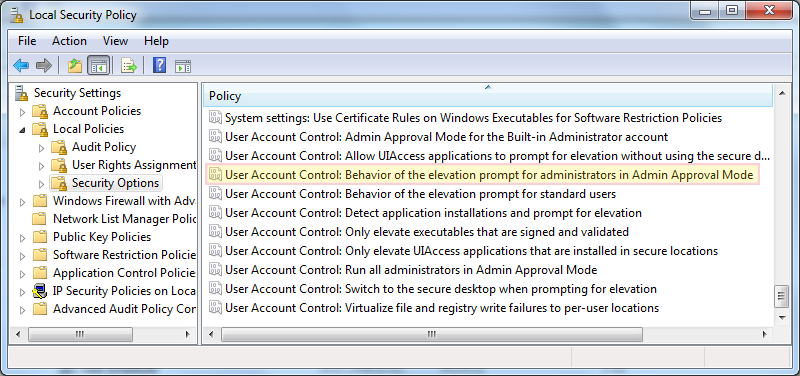Click the Forward arrow toolbar icon

(x=44, y=65)
